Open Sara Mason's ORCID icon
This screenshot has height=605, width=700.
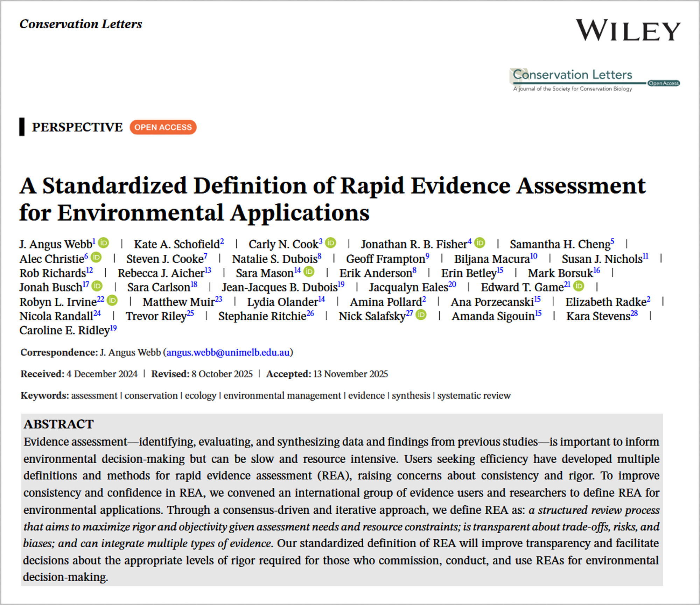click(309, 271)
